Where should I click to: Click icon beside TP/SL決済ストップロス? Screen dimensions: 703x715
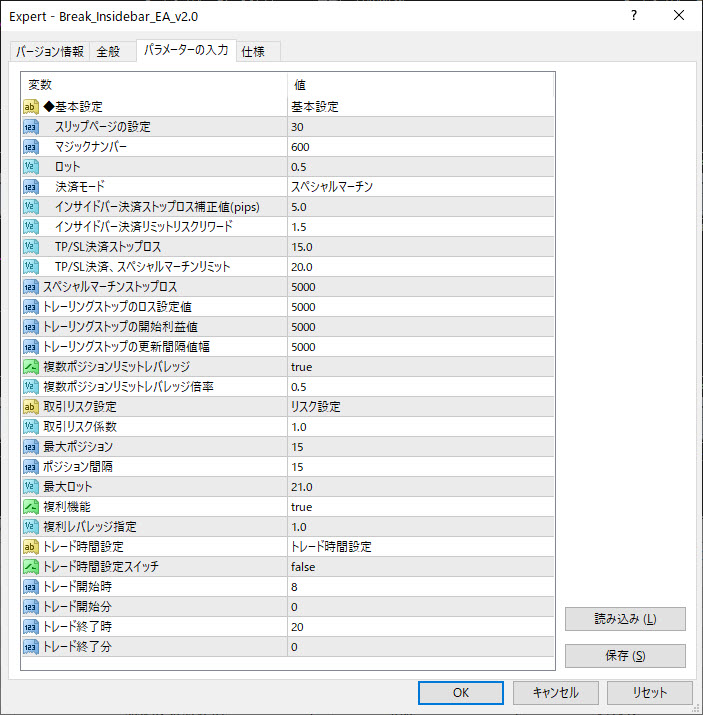[x=31, y=247]
